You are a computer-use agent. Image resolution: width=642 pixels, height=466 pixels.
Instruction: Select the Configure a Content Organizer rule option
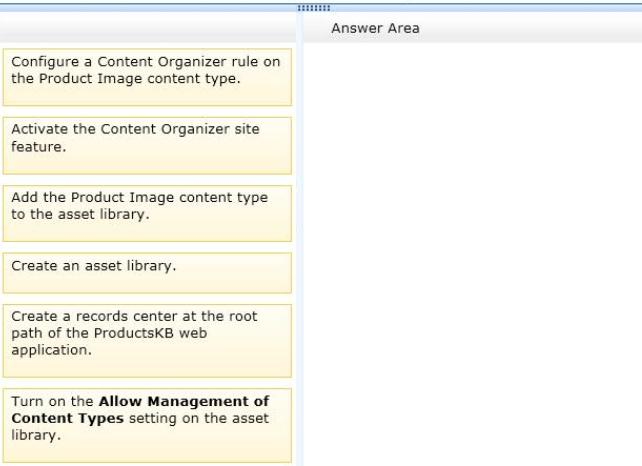click(147, 77)
